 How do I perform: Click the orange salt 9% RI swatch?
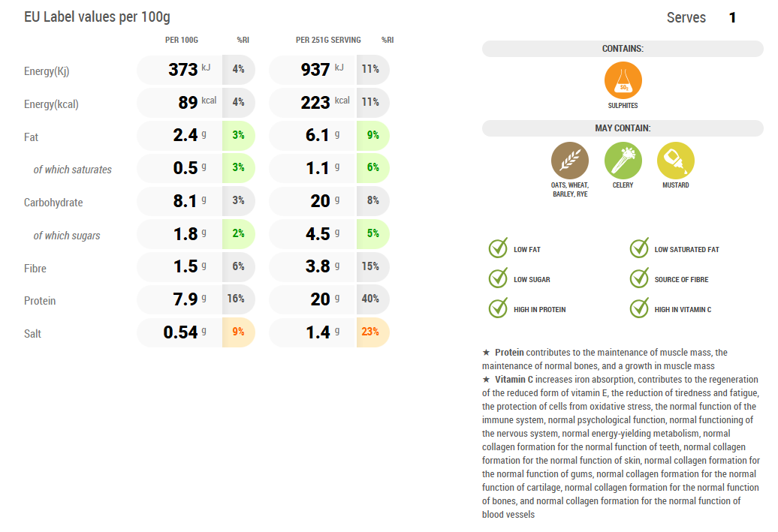pyautogui.click(x=238, y=332)
